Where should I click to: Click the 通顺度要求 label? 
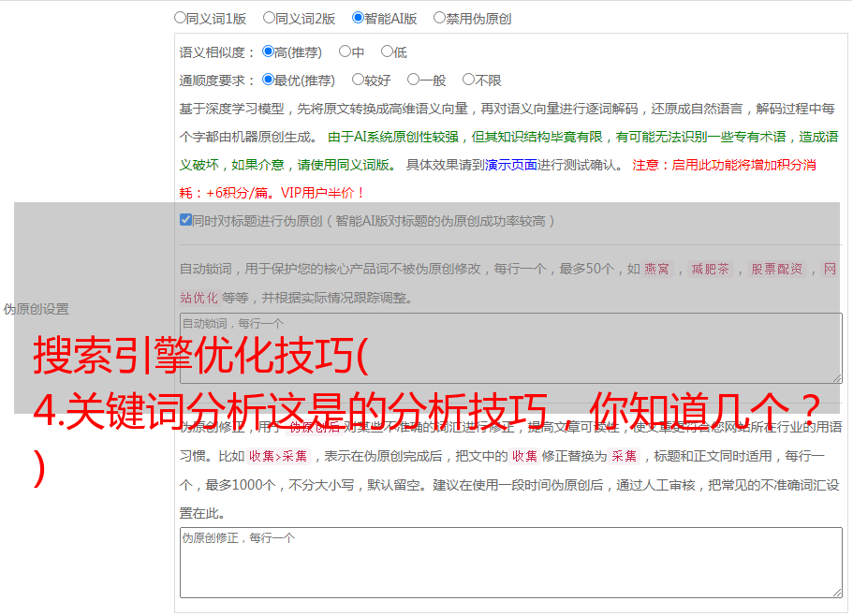(217, 81)
